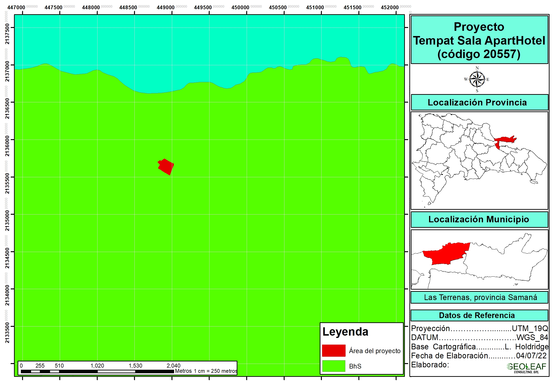Click the compass rose north arrow icon

coord(477,79)
